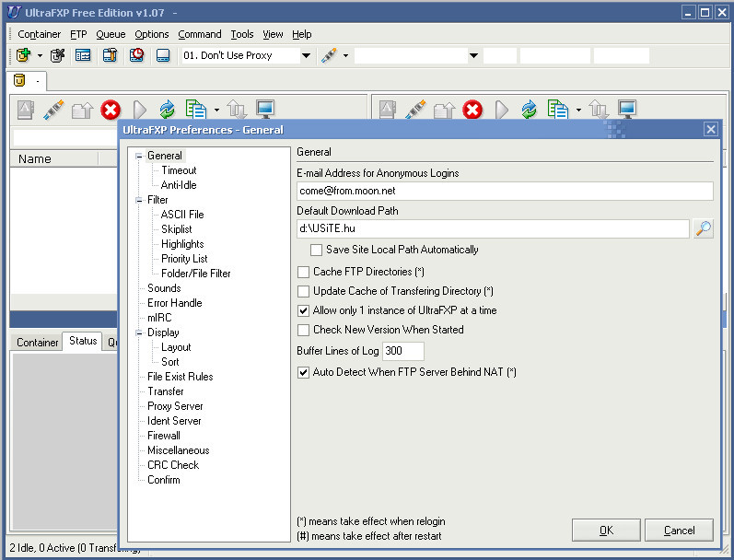Viewport: 734px width, 560px height.
Task: Collapse the General tree node
Action: [138, 156]
